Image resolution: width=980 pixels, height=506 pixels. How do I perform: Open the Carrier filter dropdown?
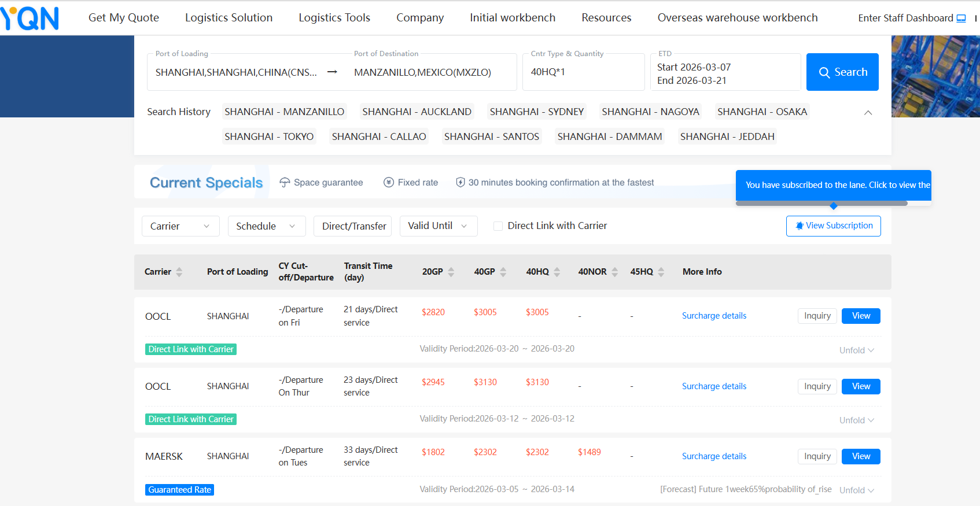tap(180, 226)
